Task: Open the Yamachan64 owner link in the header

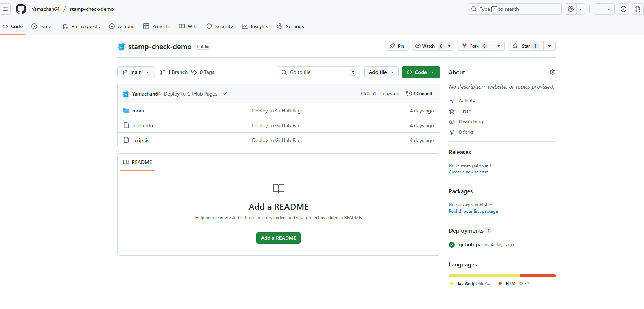Action: coord(45,9)
